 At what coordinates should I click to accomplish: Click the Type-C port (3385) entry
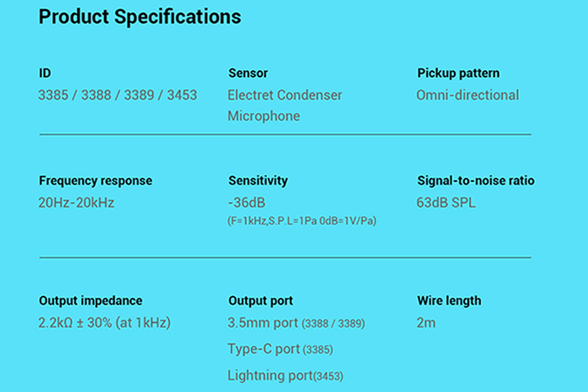point(280,350)
